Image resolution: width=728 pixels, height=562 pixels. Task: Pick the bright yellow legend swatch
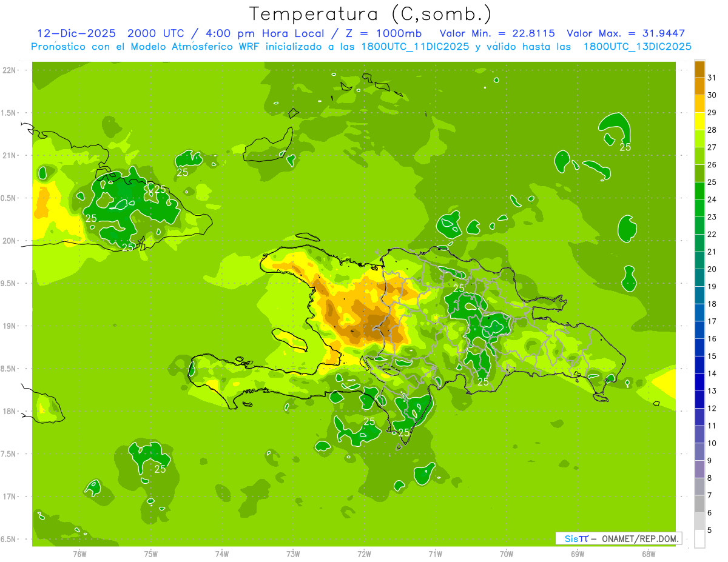[x=699, y=121]
